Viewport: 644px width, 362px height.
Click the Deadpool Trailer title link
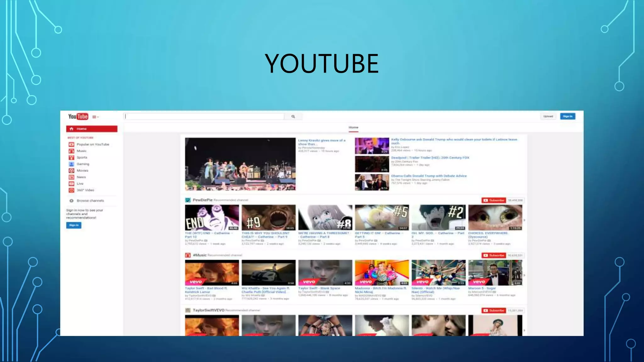(430, 158)
